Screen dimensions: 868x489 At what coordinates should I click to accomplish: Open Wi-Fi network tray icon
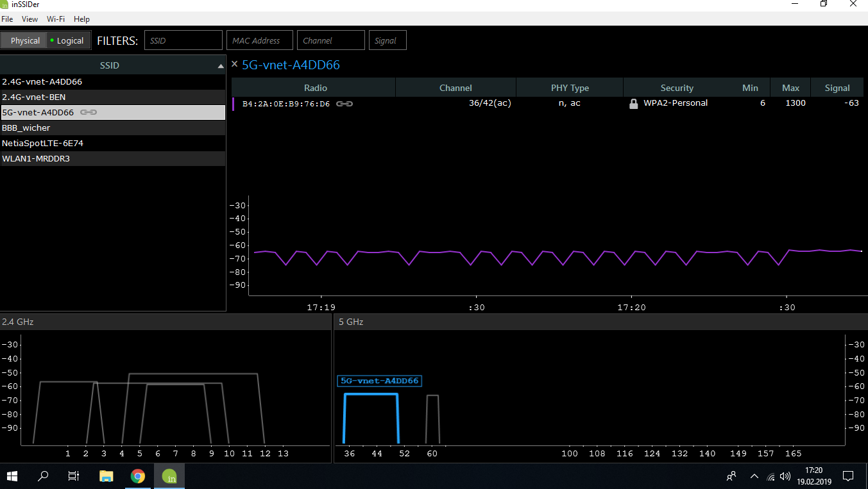pos(770,476)
